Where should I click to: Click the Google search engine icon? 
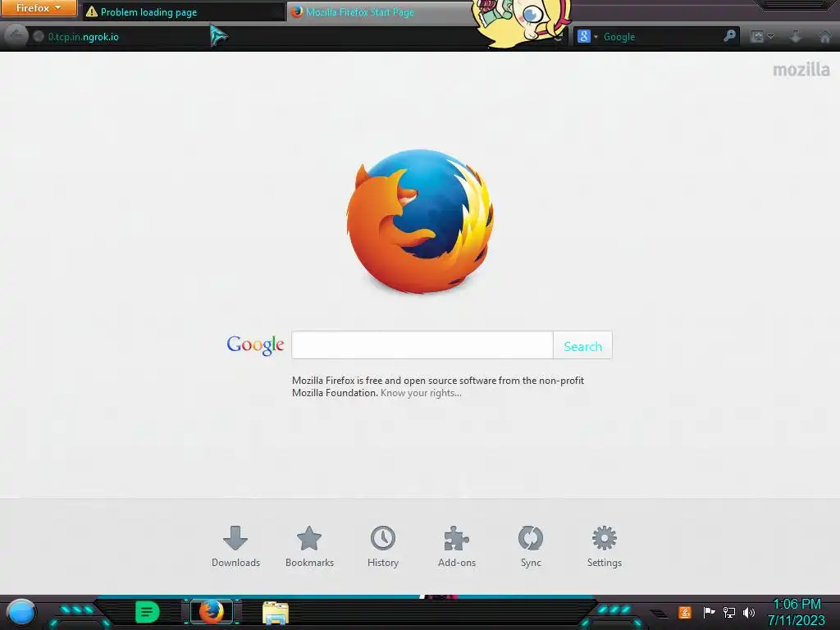pyautogui.click(x=583, y=36)
